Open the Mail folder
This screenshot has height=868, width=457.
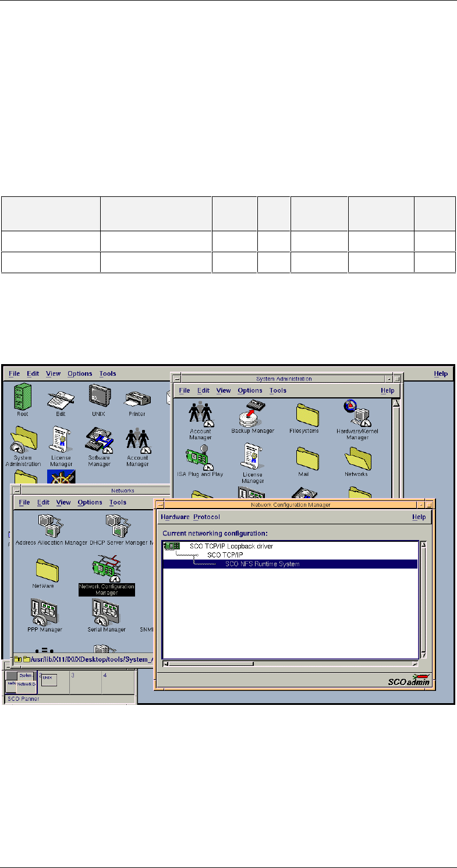pyautogui.click(x=306, y=460)
